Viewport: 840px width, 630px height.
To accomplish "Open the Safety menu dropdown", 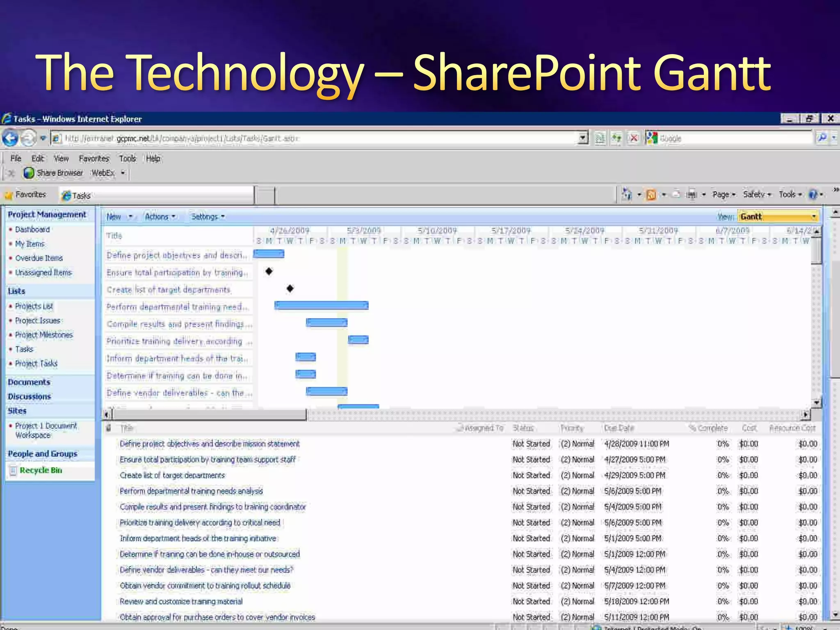I will coord(757,194).
